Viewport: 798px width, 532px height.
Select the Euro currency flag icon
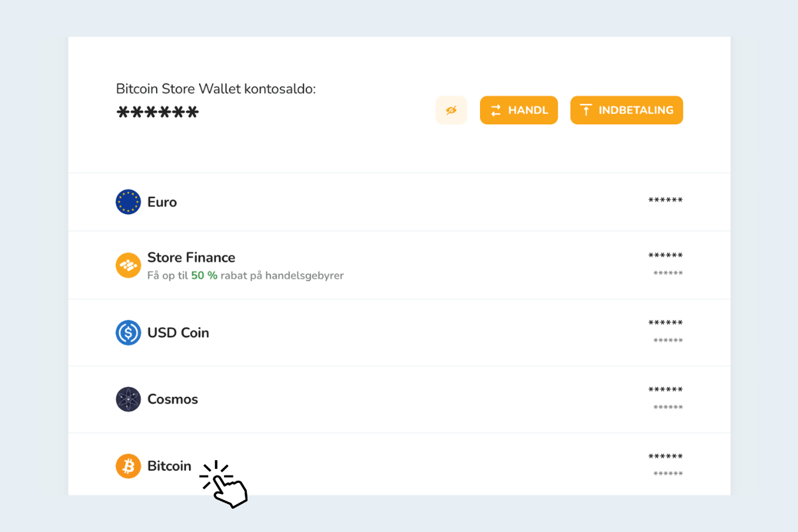click(128, 201)
